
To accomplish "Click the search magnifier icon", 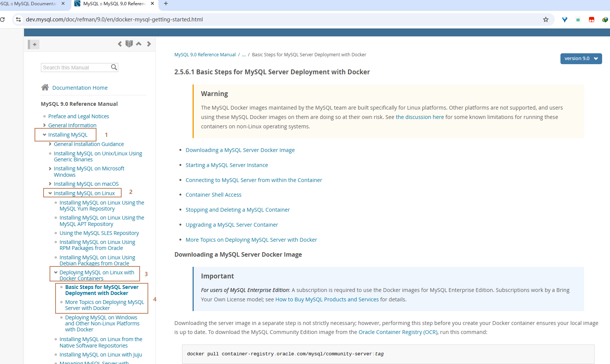I will tap(114, 67).
